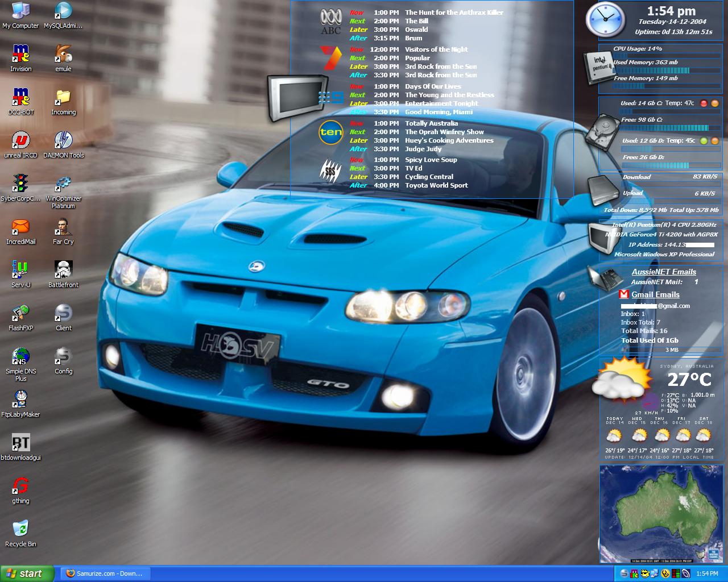Click 'Visitors of the Night' listing
This screenshot has width=728, height=582.
436,49
